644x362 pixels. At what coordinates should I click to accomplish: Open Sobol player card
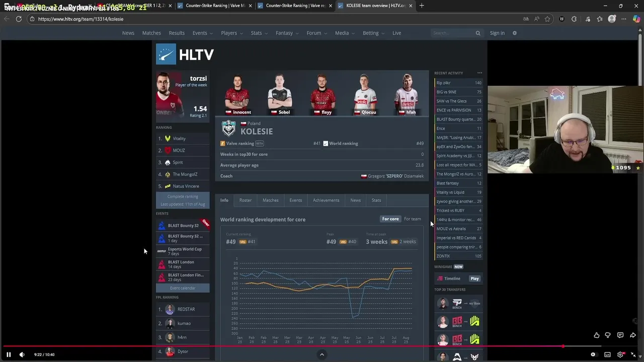pyautogui.click(x=280, y=95)
